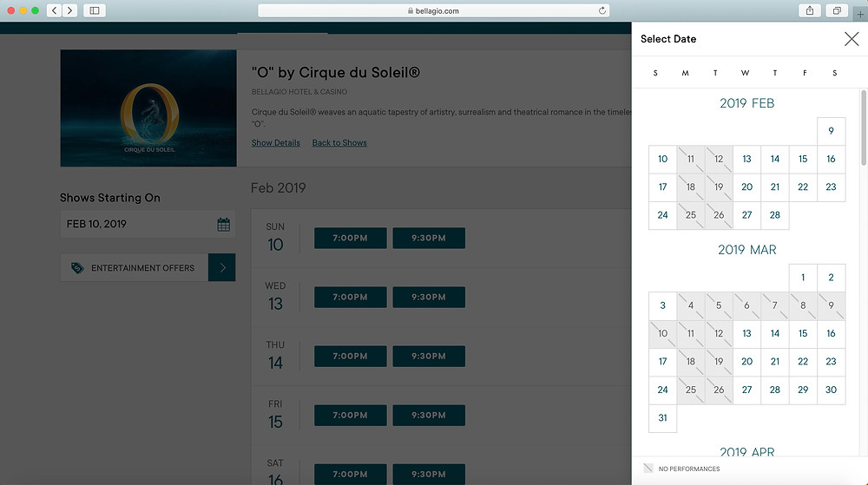Pick February 21 in calendar
868x485 pixels.
tap(775, 187)
